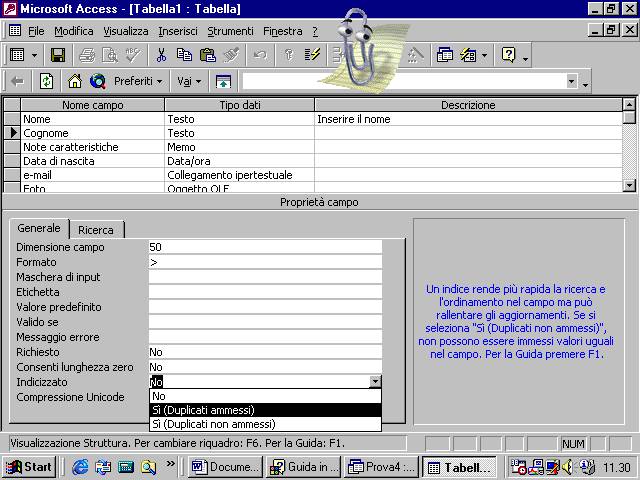Click the Undo arrow icon
The image size is (640, 480).
[260, 55]
